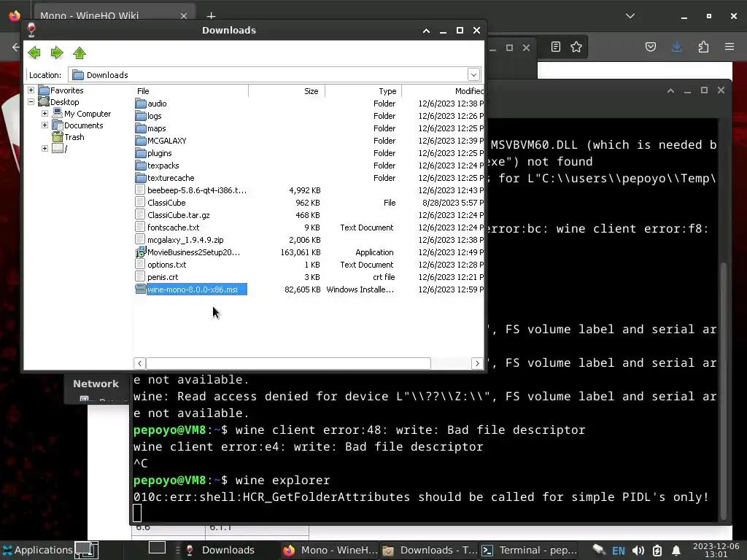Close the Mono - WineHQ Wiki tab
The image size is (747, 560).
(x=184, y=16)
